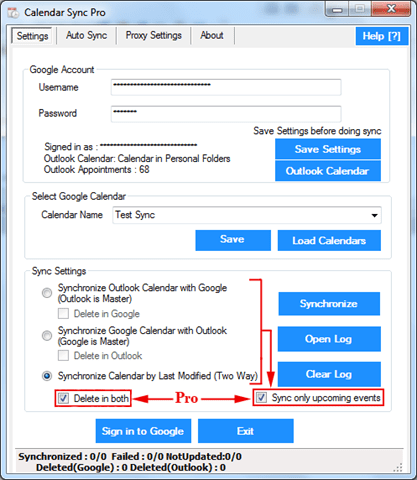This screenshot has width=417, height=480.
Task: Click 'Deleted(Google) : 0' status text
Action: coord(82,468)
